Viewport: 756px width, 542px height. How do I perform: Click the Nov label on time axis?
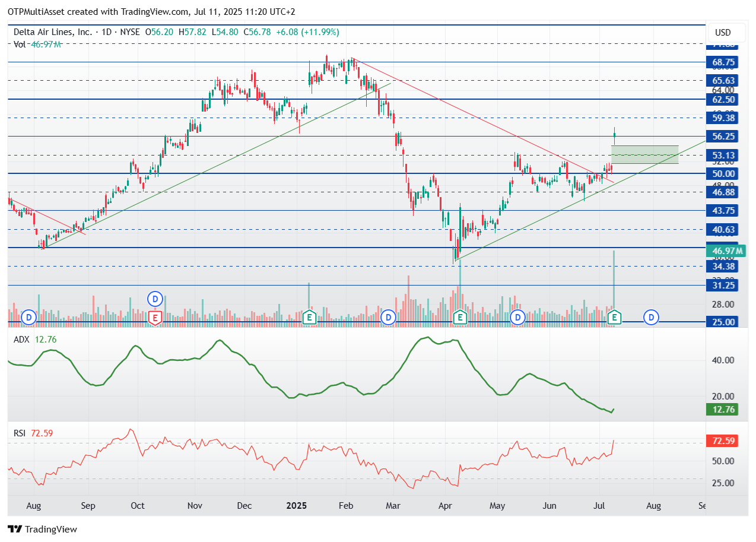[x=195, y=506]
